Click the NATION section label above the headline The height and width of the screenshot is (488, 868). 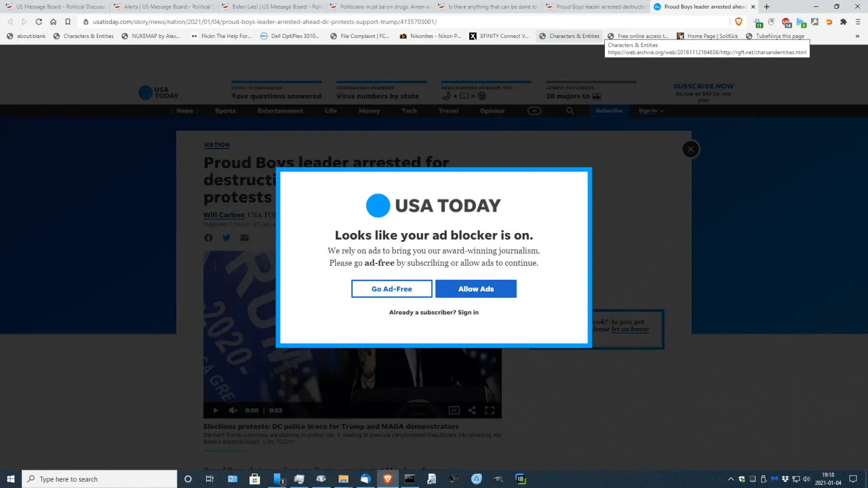click(217, 145)
